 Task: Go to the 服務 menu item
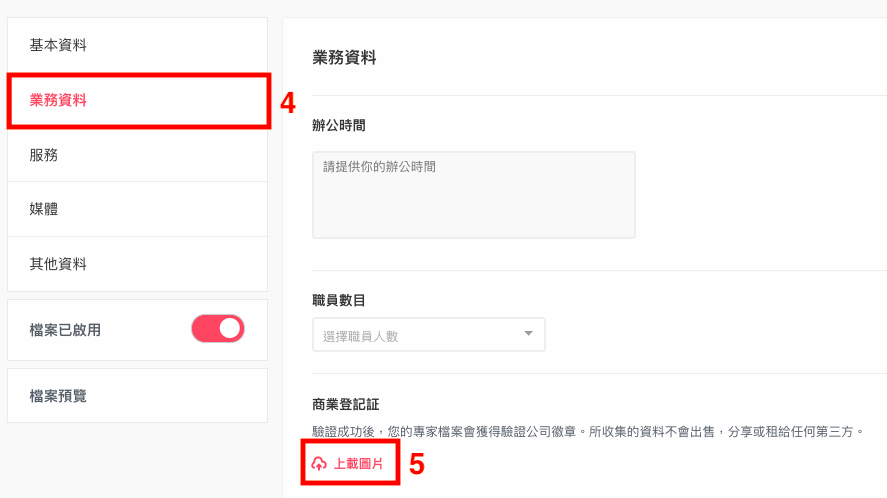137,154
